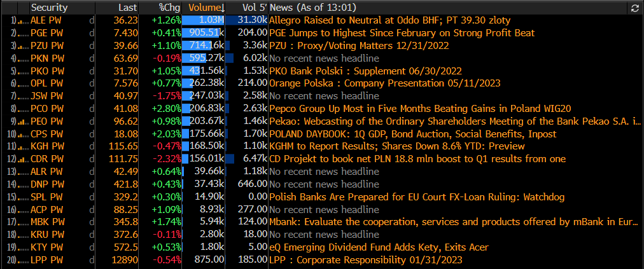
Task: Click the last price 63.69 for PKN
Action: 127,59
